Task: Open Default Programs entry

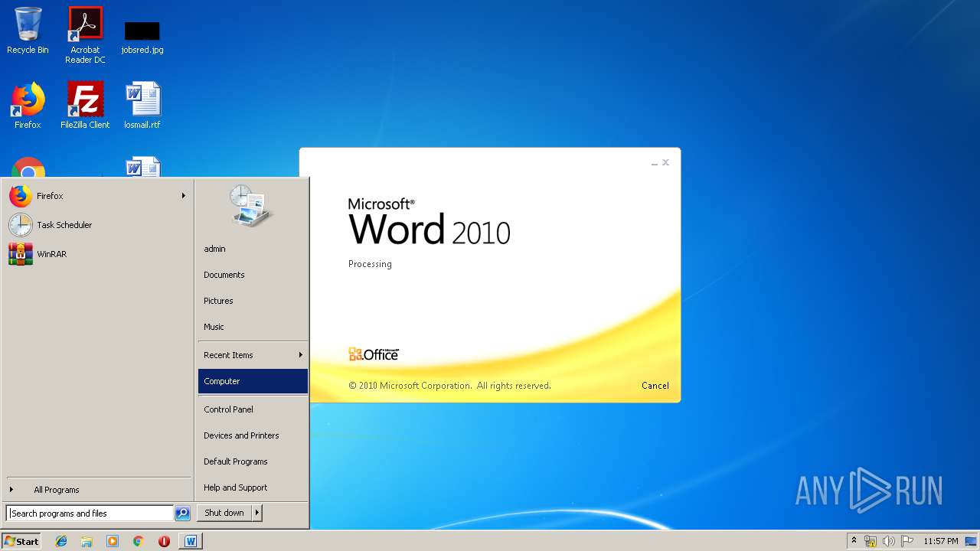Action: pos(253,461)
